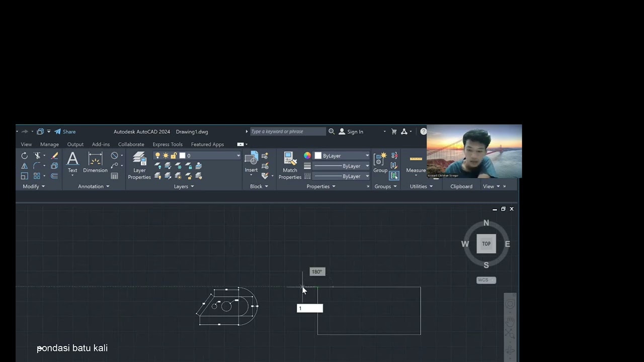The width and height of the screenshot is (644, 362).
Task: Click the Ungroup icon in Groups panel
Action: pyautogui.click(x=394, y=155)
